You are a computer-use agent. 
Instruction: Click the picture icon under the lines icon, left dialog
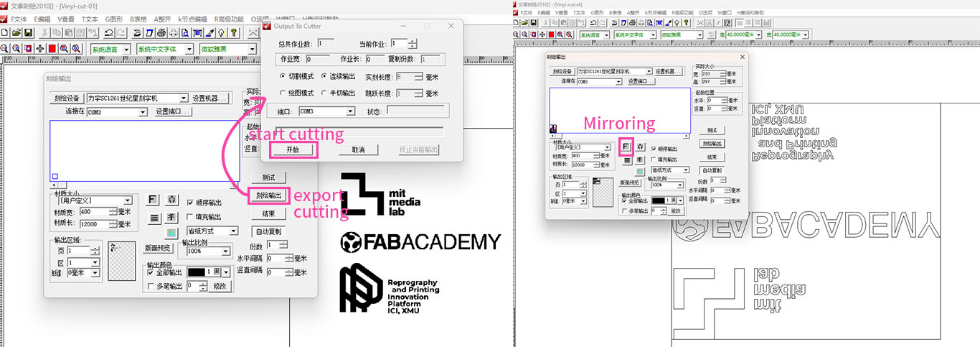(x=172, y=233)
